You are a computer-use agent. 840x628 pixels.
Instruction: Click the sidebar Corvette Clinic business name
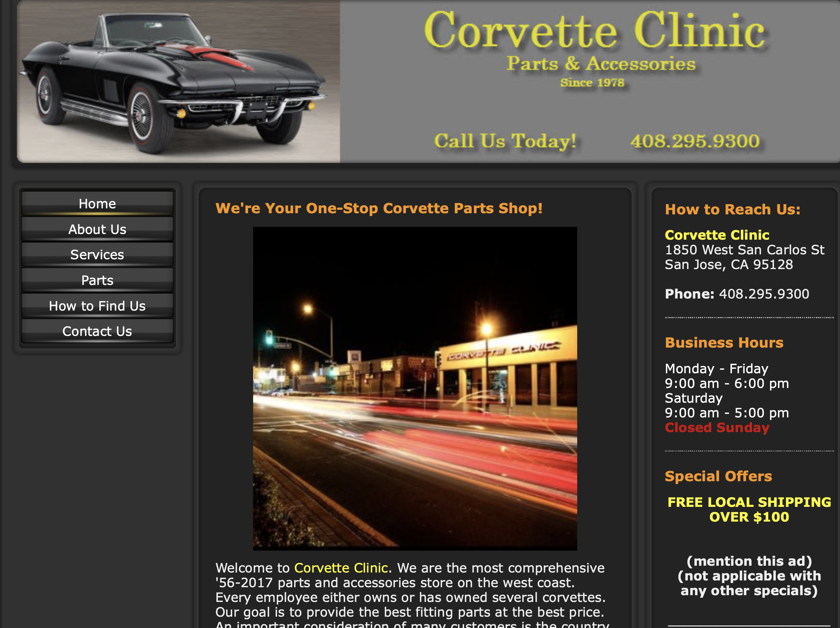click(716, 235)
